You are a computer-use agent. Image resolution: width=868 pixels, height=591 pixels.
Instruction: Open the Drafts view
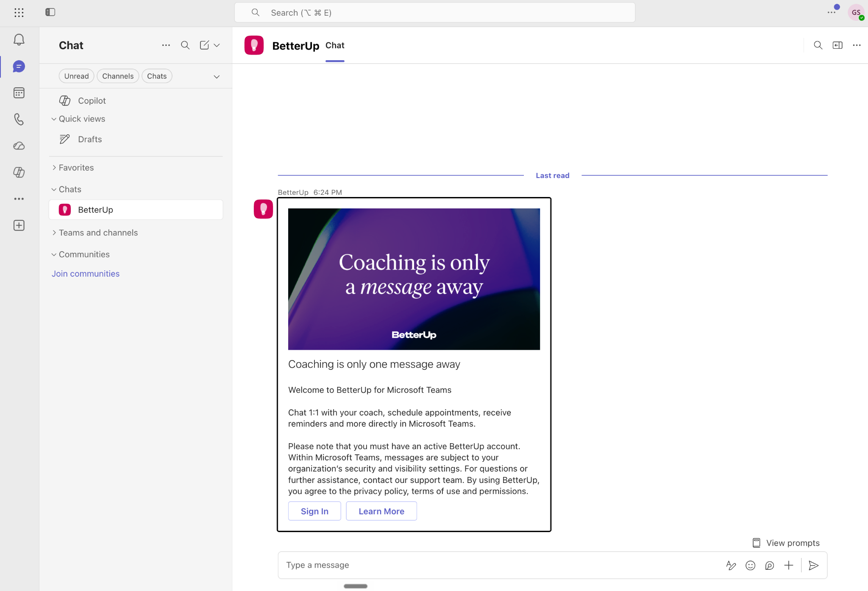136,139
